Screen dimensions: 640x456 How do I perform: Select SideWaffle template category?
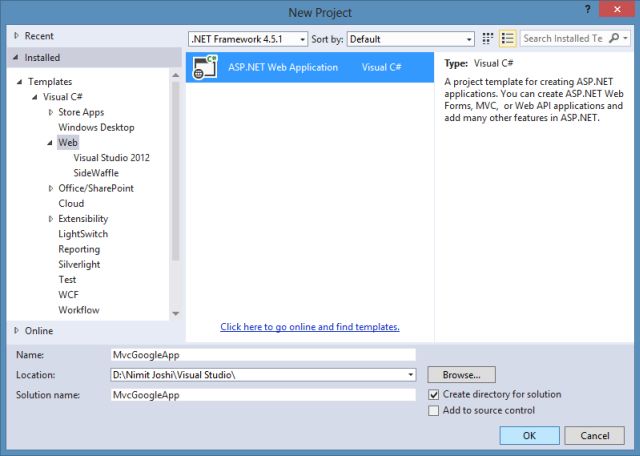tap(96, 173)
